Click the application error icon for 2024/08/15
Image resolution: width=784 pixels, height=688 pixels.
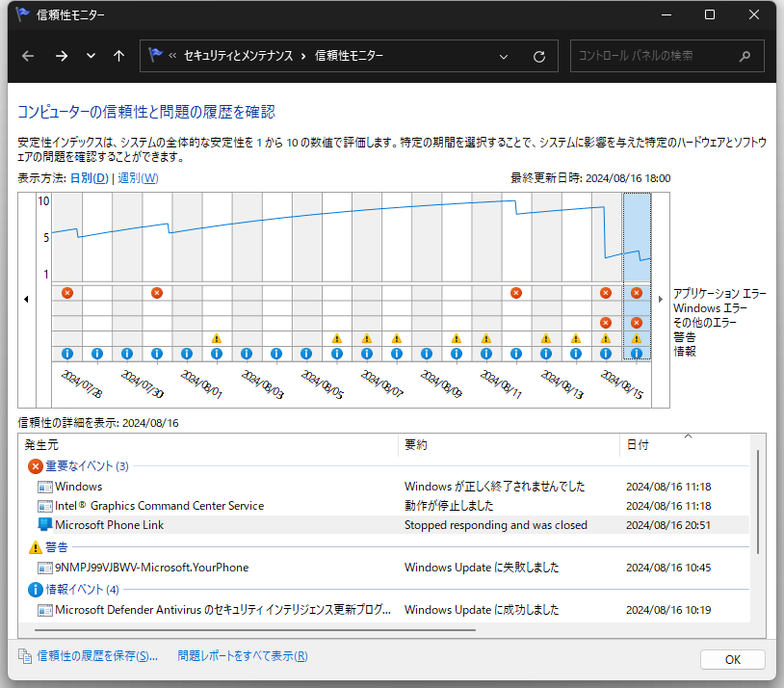[x=606, y=293]
